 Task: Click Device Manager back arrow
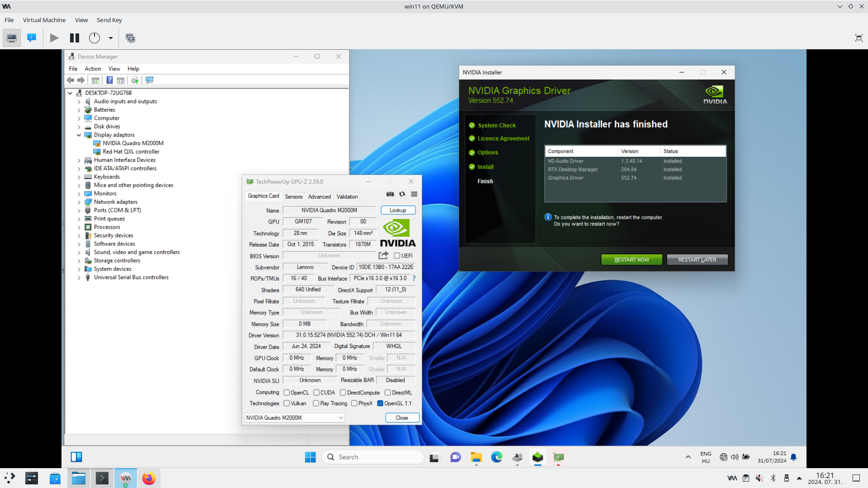pyautogui.click(x=71, y=80)
